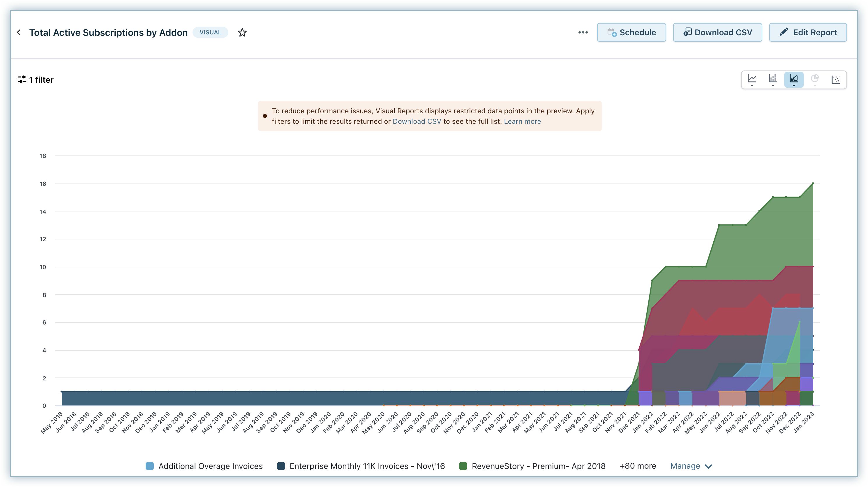Click the Schedule button
The image size is (868, 487).
[x=631, y=32]
